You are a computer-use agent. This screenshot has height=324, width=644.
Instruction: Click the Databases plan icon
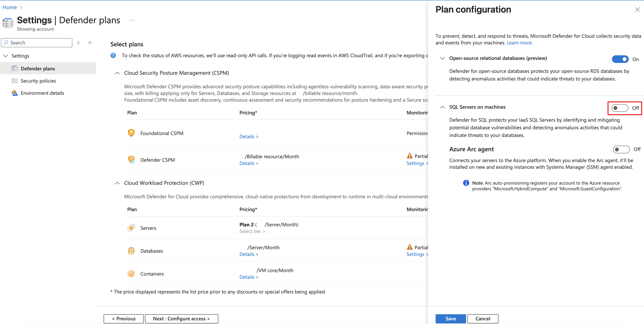point(131,251)
